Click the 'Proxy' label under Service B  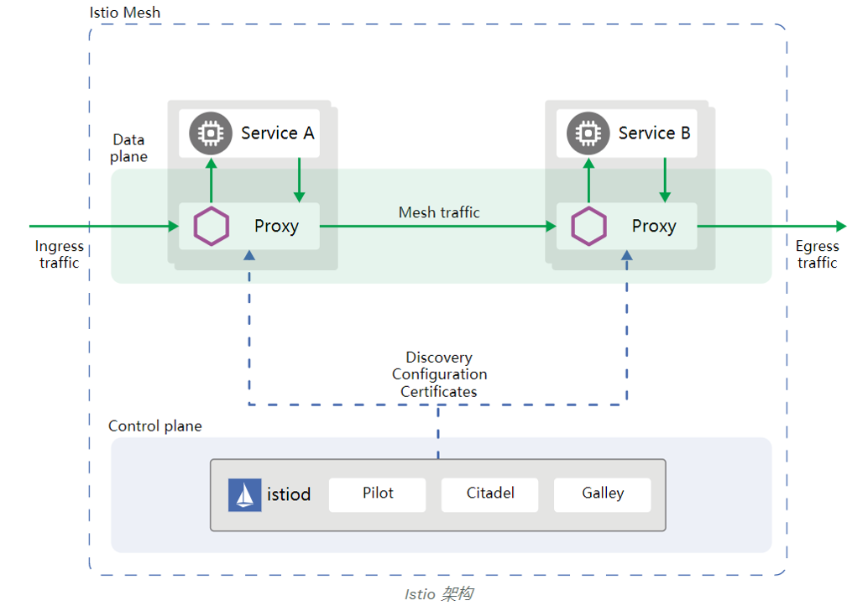[x=654, y=227]
